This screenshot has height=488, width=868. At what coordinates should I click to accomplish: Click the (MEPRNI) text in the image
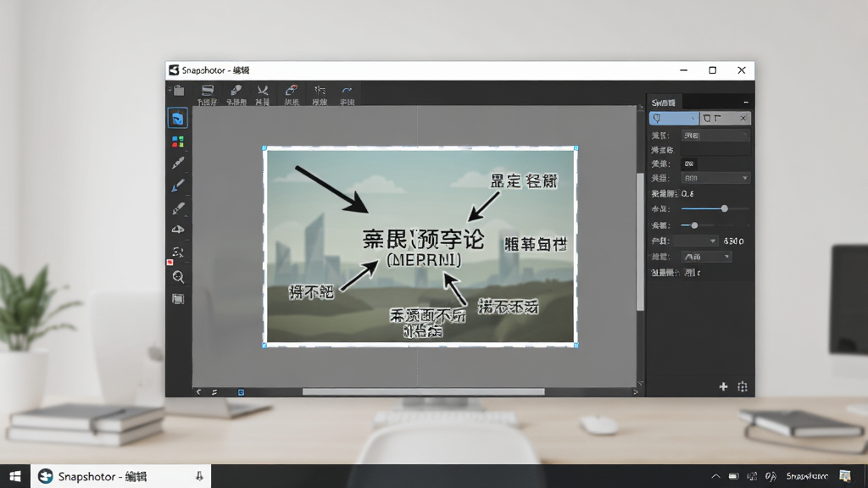[x=424, y=260]
